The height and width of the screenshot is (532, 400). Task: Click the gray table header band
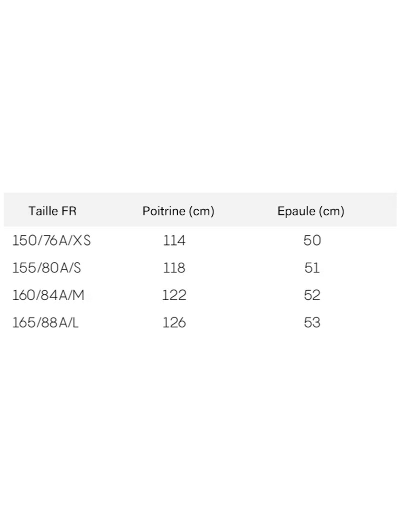pos(200,209)
